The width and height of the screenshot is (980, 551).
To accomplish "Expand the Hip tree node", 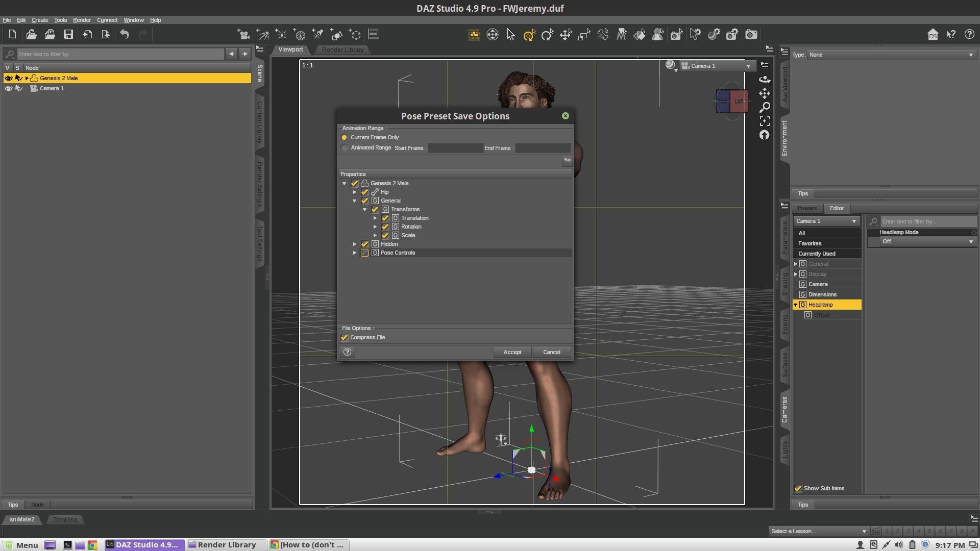I will click(355, 192).
